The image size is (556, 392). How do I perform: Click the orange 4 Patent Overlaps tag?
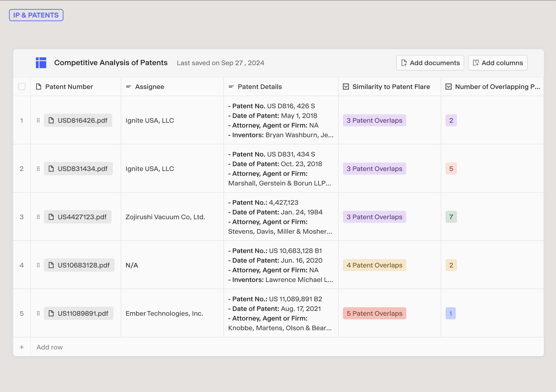click(x=374, y=265)
